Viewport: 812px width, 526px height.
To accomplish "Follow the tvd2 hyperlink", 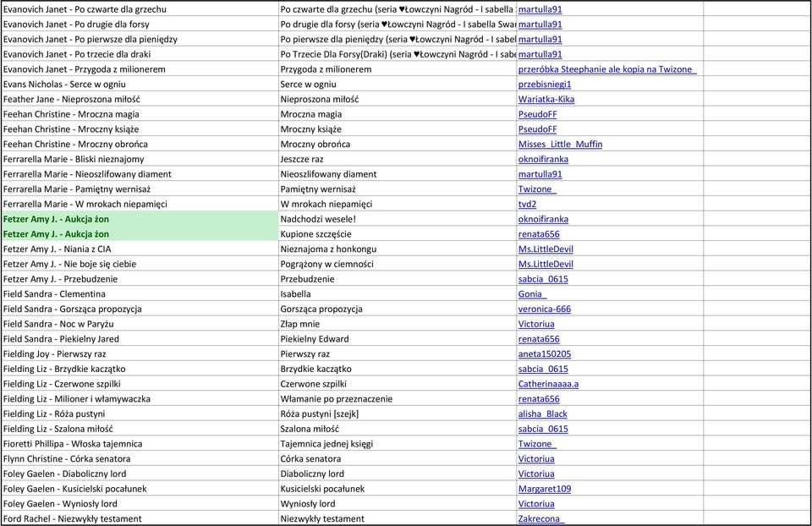I will [527, 204].
